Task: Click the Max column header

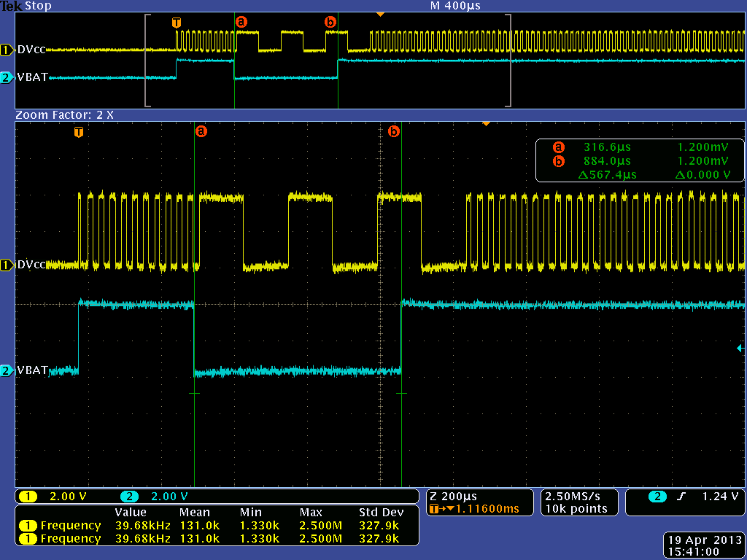Action: click(x=311, y=513)
